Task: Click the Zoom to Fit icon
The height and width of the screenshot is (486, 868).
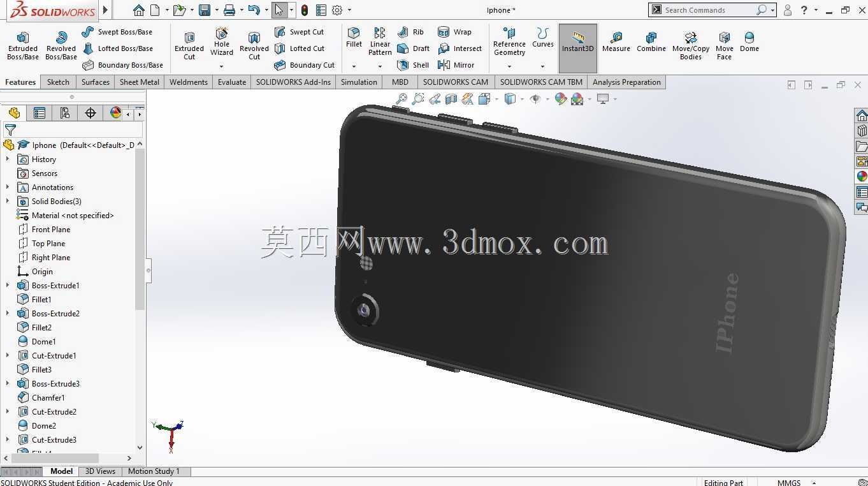Action: click(401, 99)
